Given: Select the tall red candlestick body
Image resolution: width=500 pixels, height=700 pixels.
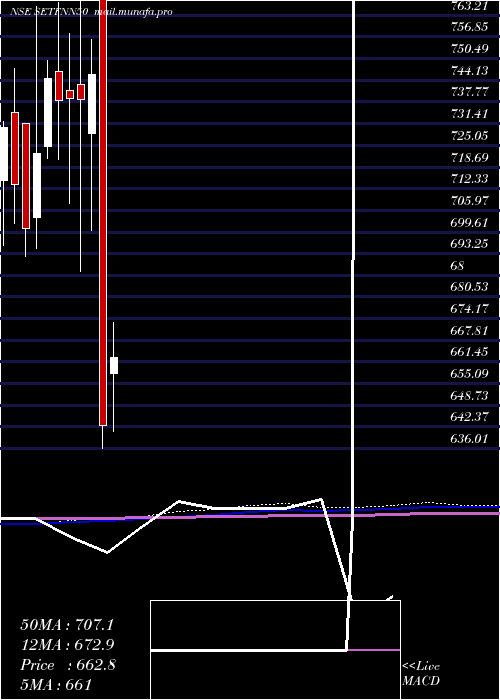Looking at the screenshot, I should click(103, 212).
